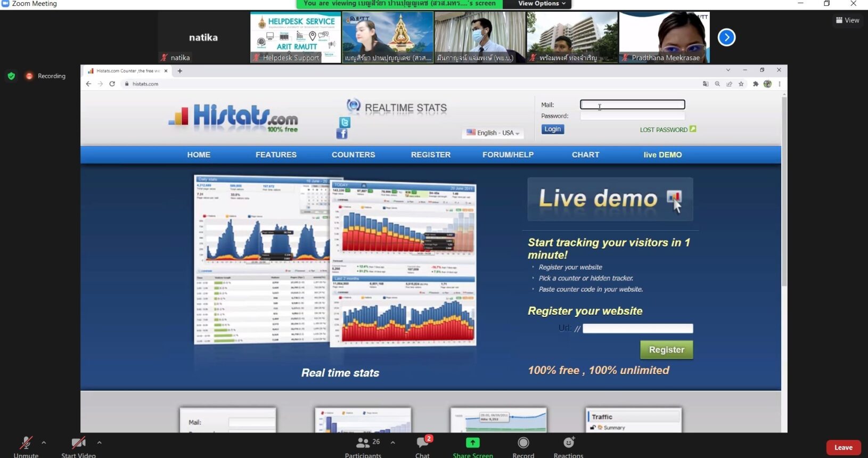Click the Traffic Summary preview thumbnail
The image size is (868, 458).
coord(634,420)
